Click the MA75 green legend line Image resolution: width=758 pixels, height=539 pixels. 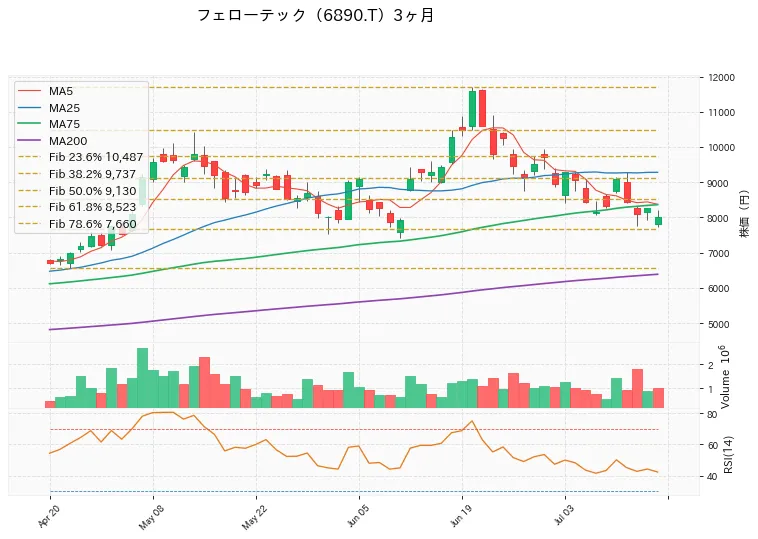(x=29, y=124)
